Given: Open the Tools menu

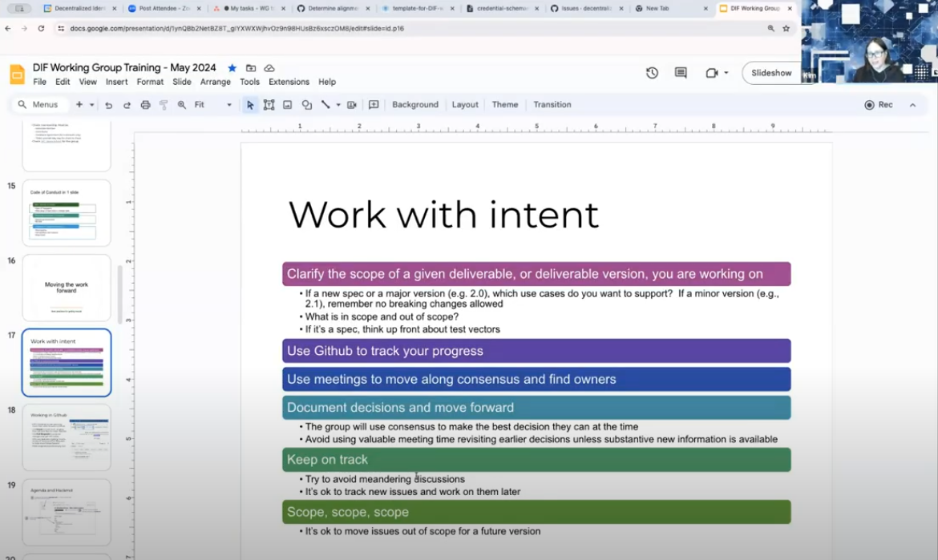Looking at the screenshot, I should [249, 82].
